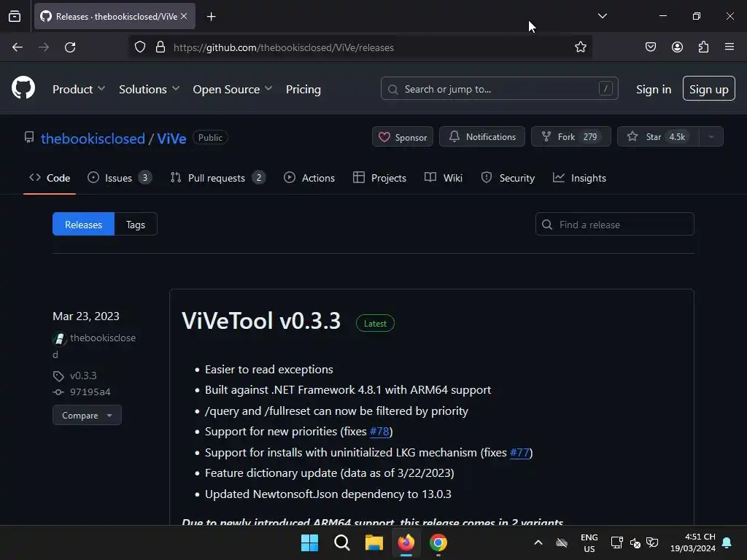Open network status tray icon
Image resolution: width=747 pixels, height=560 pixels.
(617, 542)
